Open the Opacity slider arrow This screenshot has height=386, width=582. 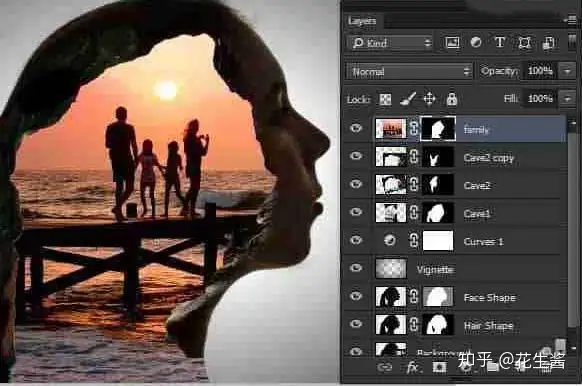tap(568, 71)
